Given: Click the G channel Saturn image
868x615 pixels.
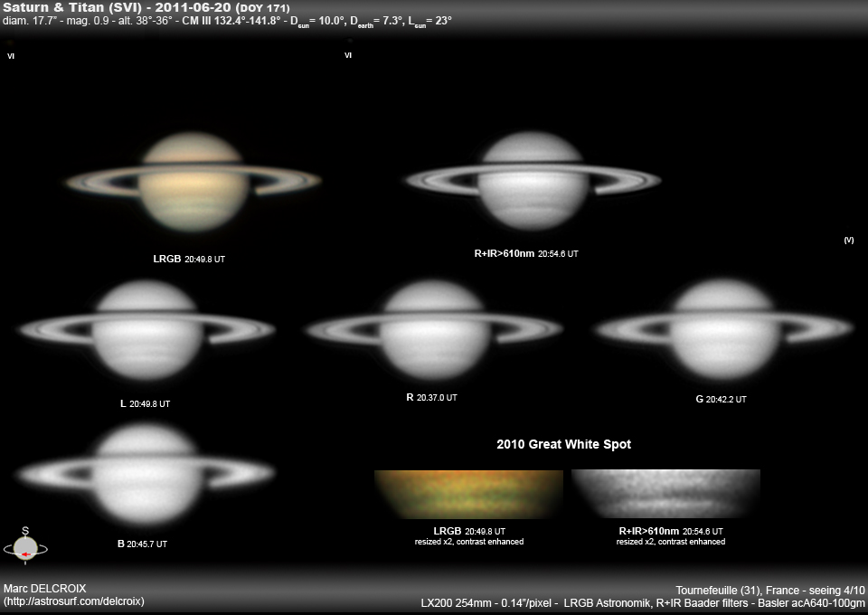Looking at the screenshot, I should pos(723,329).
